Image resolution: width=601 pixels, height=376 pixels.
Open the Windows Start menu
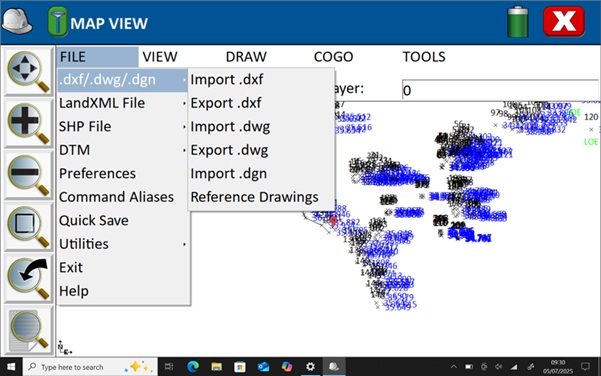(11, 367)
